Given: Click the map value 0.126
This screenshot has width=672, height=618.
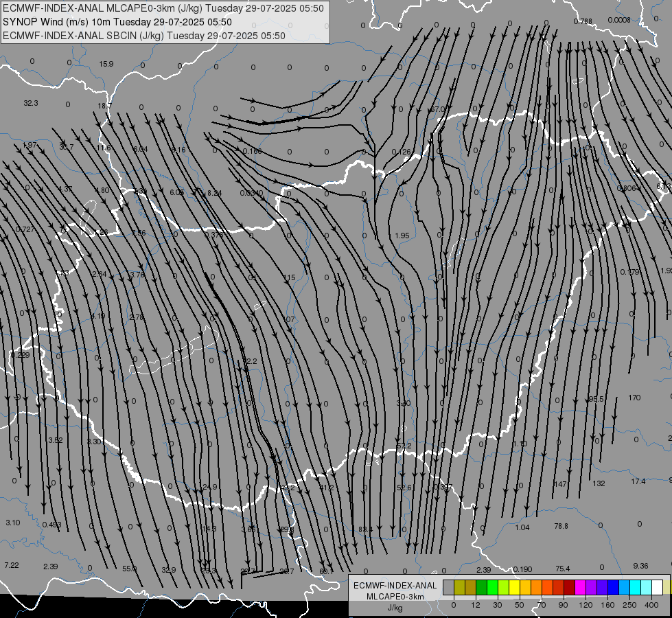Looking at the screenshot, I should pyautogui.click(x=401, y=152).
